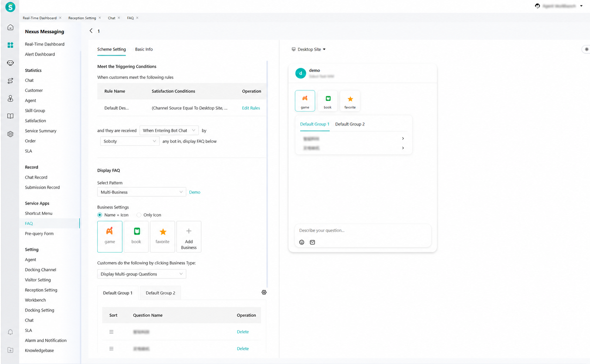590x364 pixels.
Task: Open Chat Record in sidebar
Action: [x=36, y=177]
